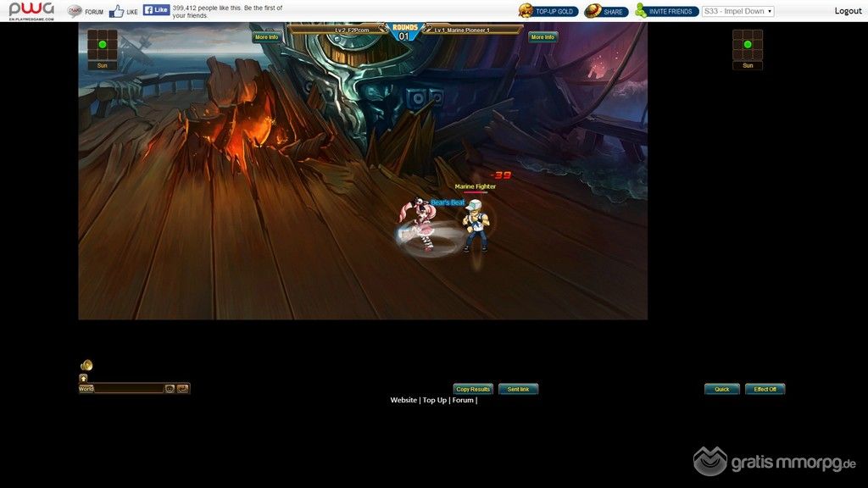Open the chat emoticon picker

pos(170,389)
